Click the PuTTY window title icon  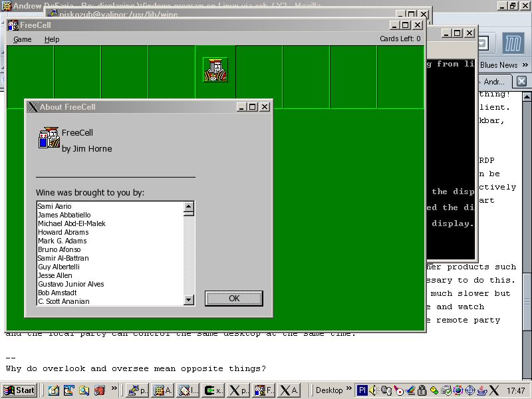[53, 14]
